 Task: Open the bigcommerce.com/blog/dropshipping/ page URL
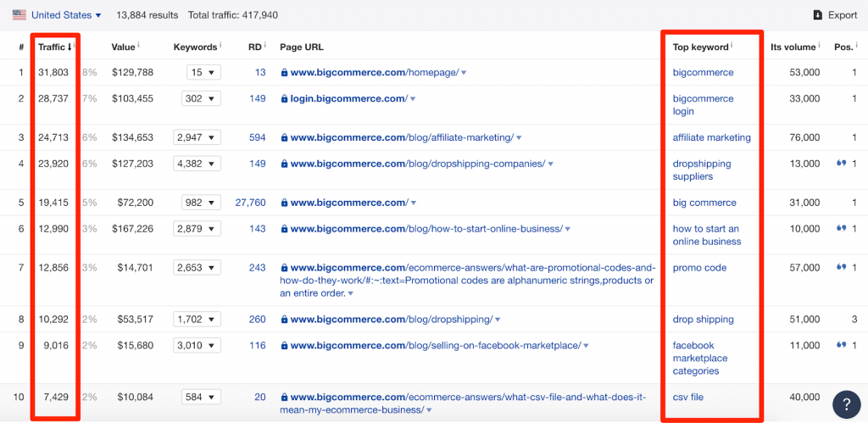(x=391, y=320)
